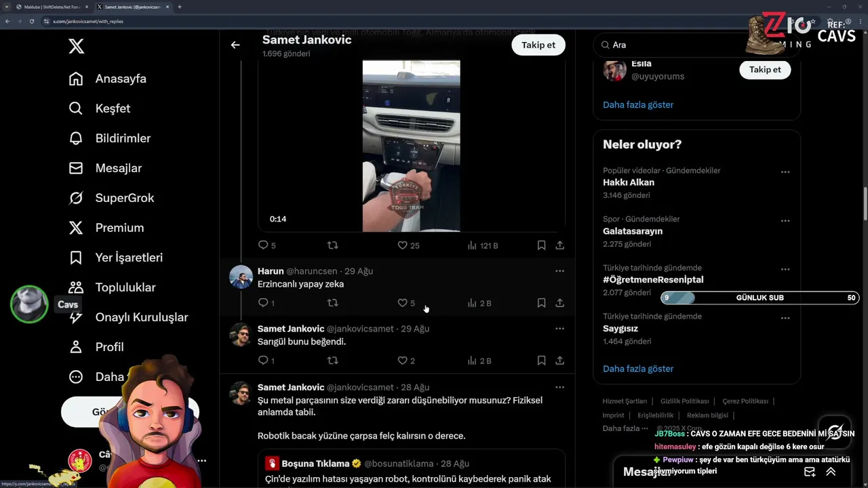Repost the Togg video post

coord(332,245)
